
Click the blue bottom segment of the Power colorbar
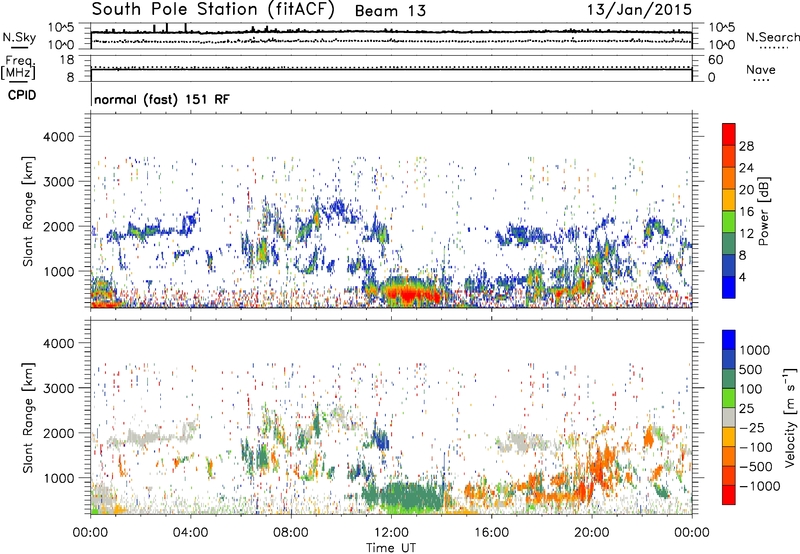coord(729,287)
